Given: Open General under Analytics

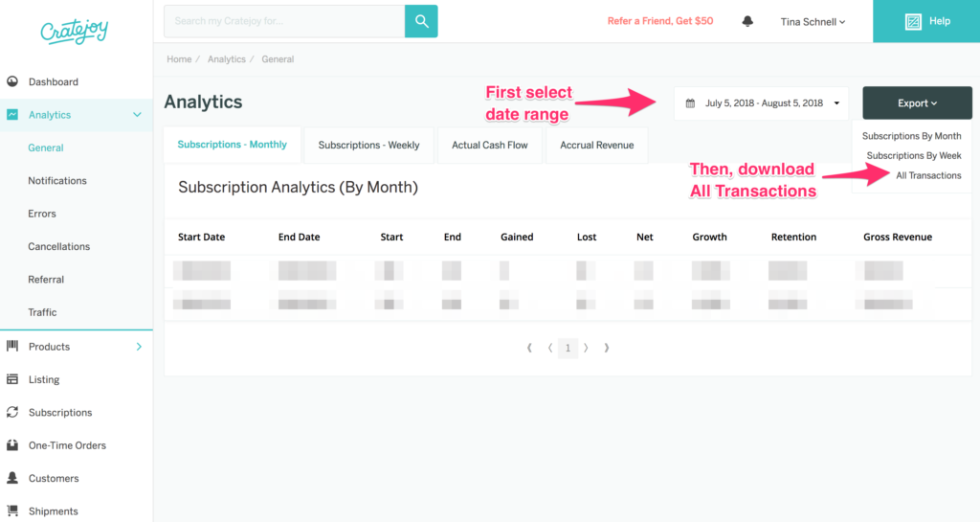Looking at the screenshot, I should click(x=46, y=148).
